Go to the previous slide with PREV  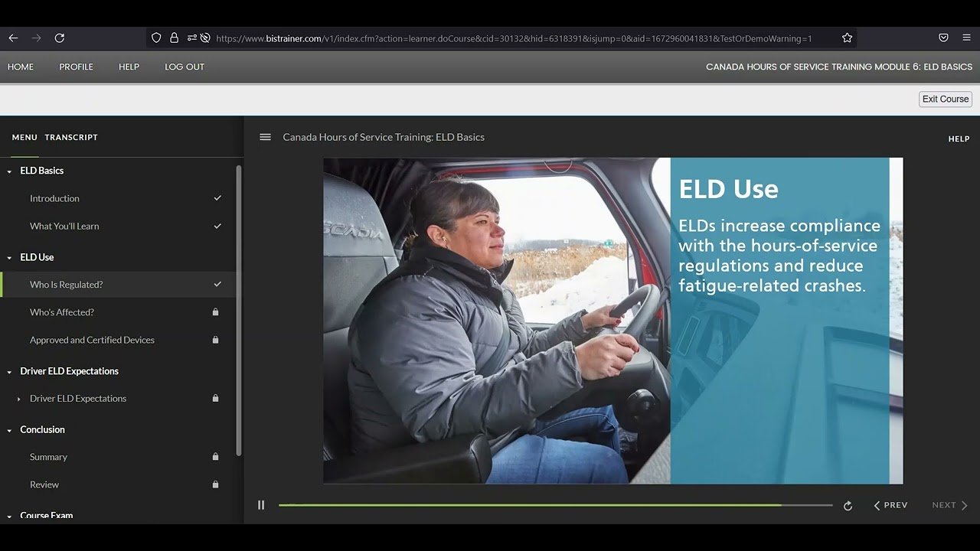point(890,505)
